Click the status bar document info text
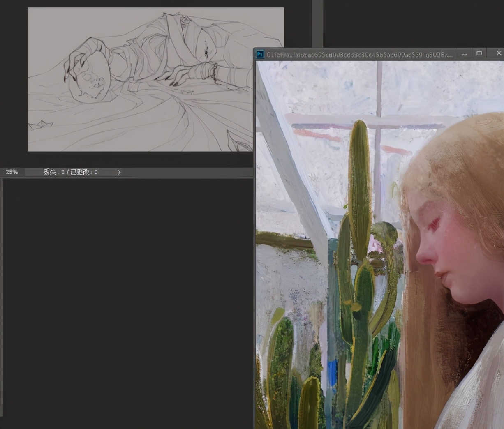 point(70,172)
